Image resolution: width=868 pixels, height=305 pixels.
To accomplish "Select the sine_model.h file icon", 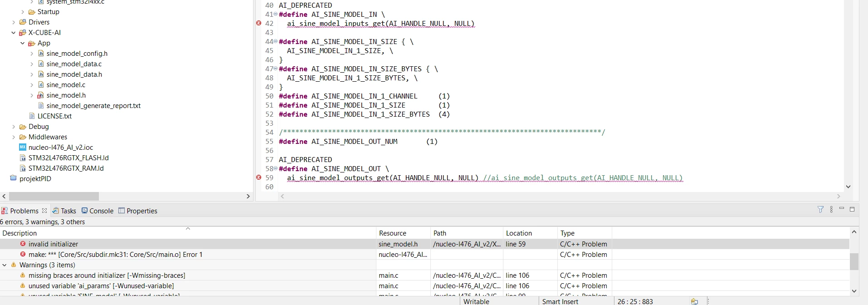I will (41, 95).
